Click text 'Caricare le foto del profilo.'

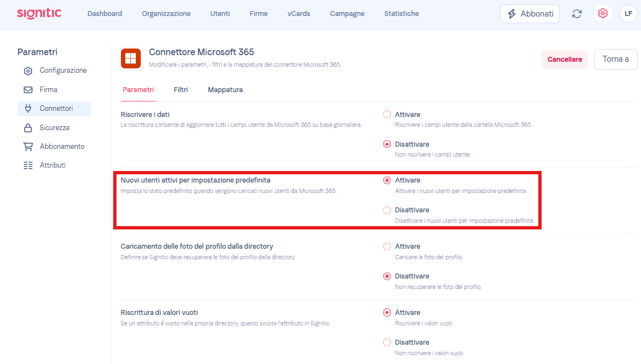(429, 258)
